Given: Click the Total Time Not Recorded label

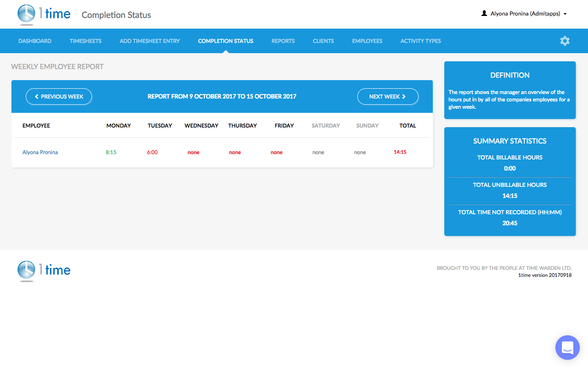Looking at the screenshot, I should coord(510,212).
